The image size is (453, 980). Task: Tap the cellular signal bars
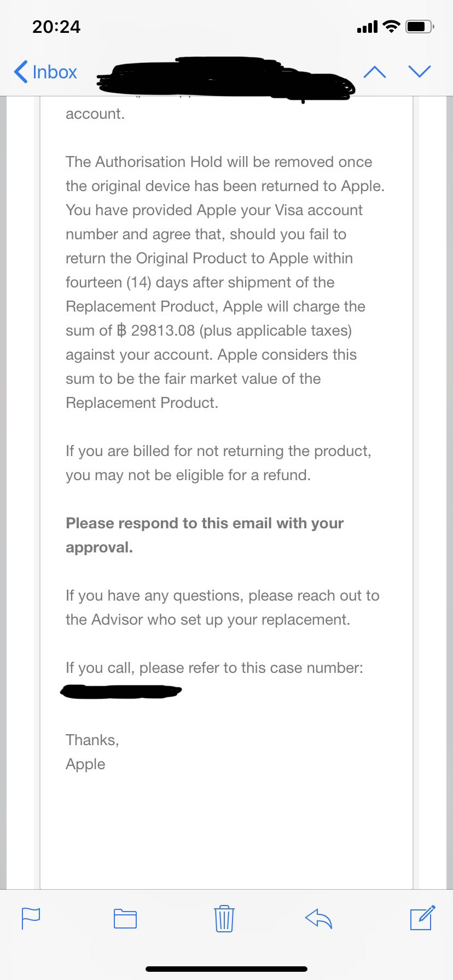367,26
